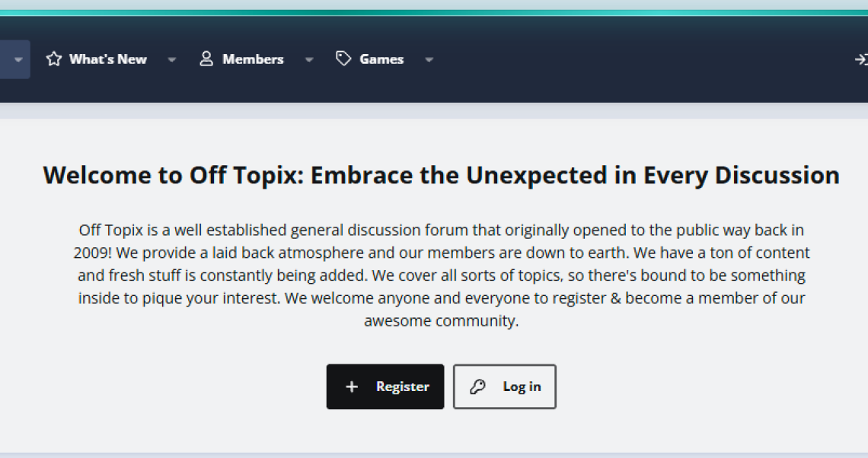Open the What's New menu item
Viewport: 868px width, 458px height.
[x=108, y=59]
